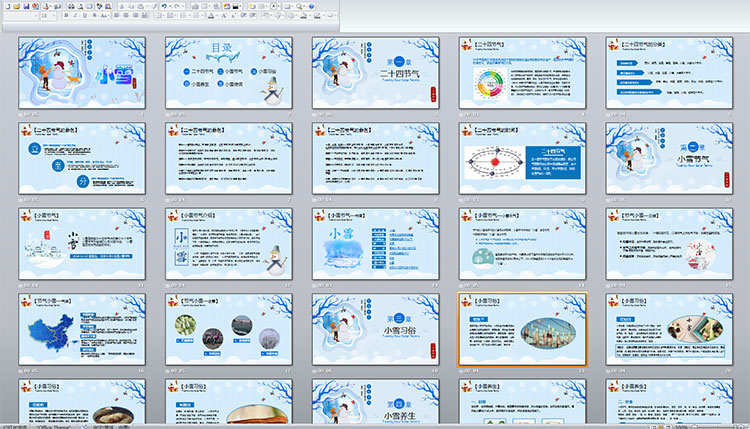Select the orange-highlighted slide 19 thumbnail

click(x=522, y=330)
